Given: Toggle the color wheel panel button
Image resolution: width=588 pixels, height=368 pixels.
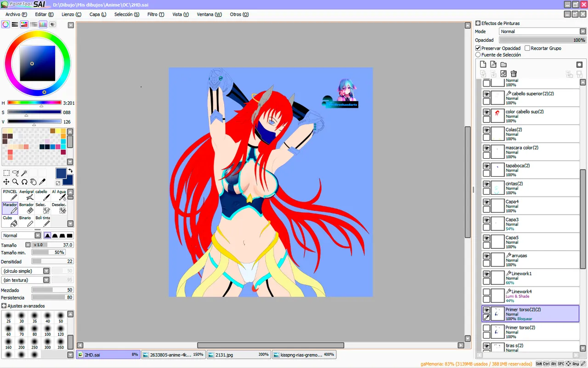Looking at the screenshot, I should (6, 24).
